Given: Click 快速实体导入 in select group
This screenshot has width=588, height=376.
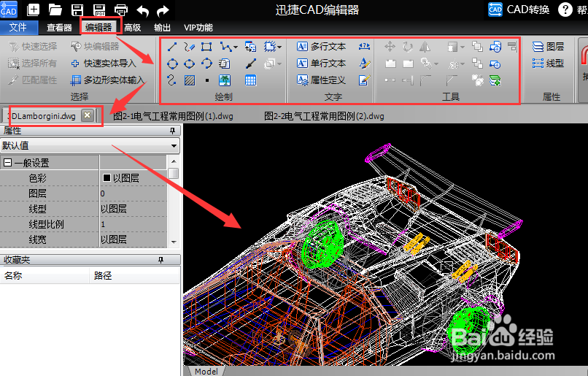Looking at the screenshot, I should [104, 64].
